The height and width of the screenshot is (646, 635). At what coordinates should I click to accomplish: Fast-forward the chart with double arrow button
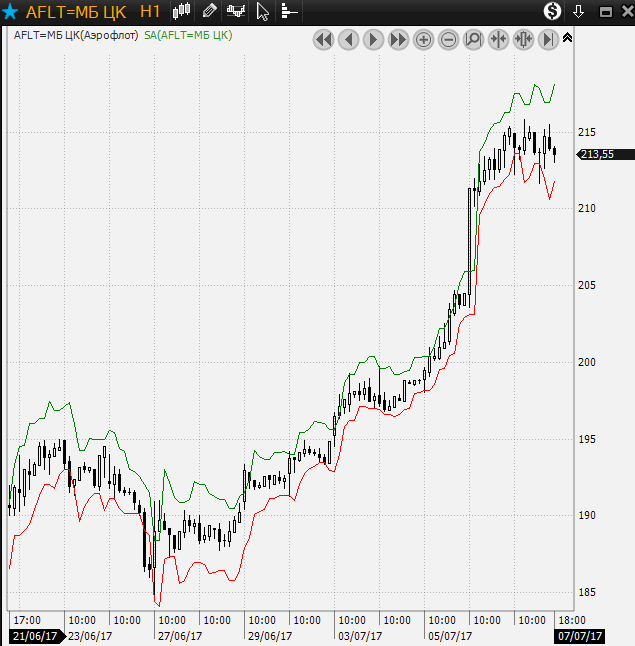click(x=398, y=40)
